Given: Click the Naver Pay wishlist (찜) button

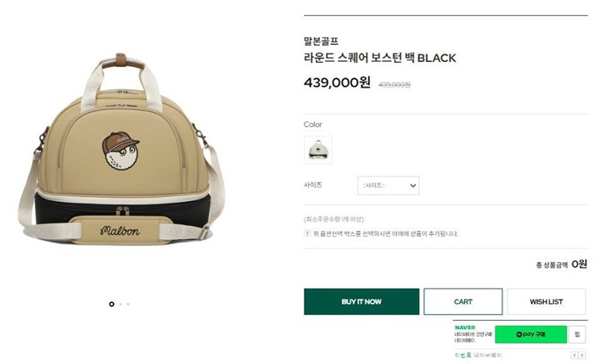Looking at the screenshot, I should pyautogui.click(x=578, y=334).
